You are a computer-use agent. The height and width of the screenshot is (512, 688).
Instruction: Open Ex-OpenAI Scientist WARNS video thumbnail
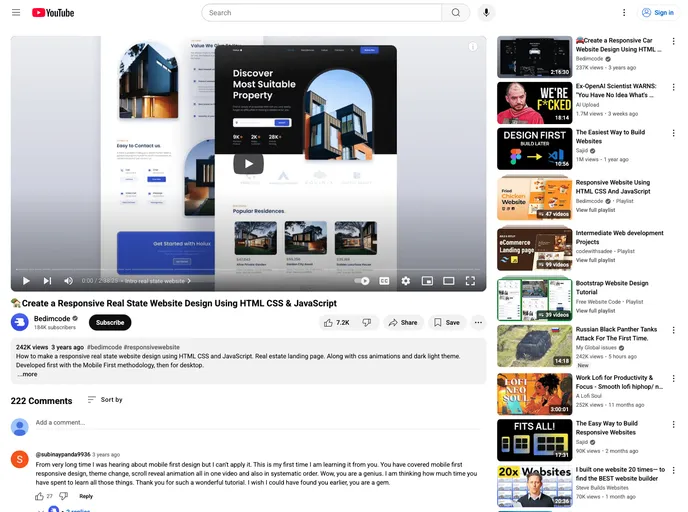[535, 103]
